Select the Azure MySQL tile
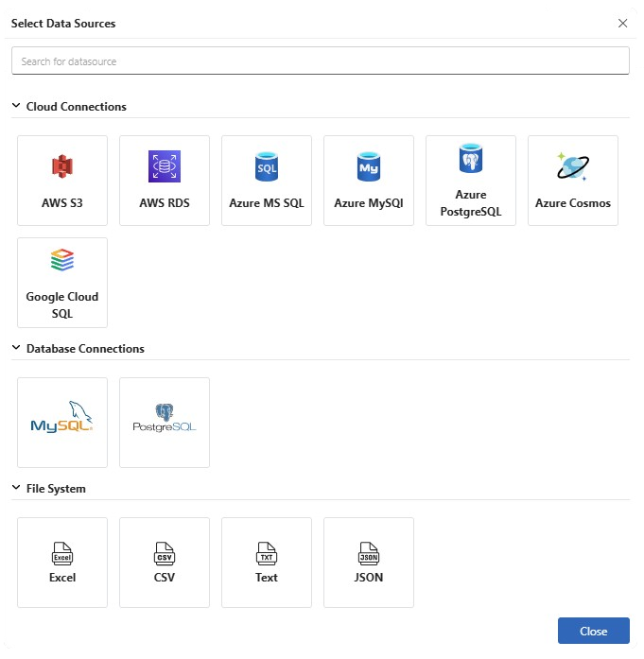This screenshot has height=659, width=644. click(369, 181)
